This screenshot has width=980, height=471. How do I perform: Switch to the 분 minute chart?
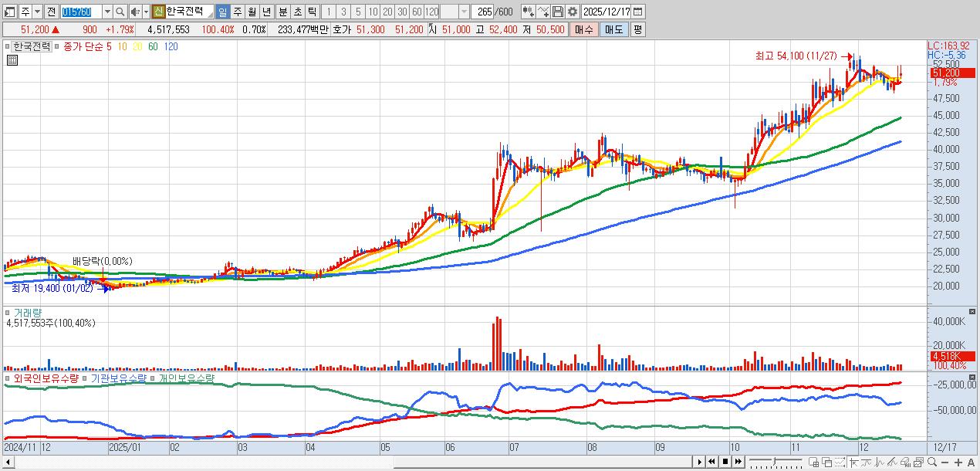click(283, 12)
